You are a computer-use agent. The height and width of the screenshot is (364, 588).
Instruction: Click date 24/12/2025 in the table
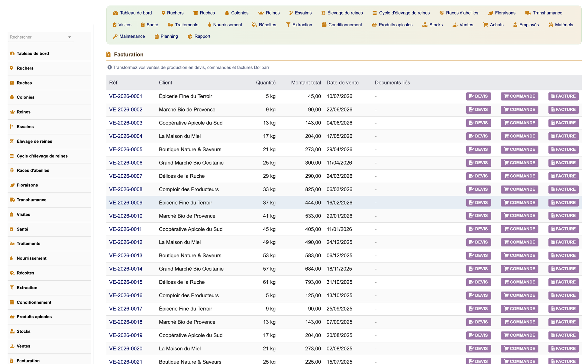coord(339,242)
